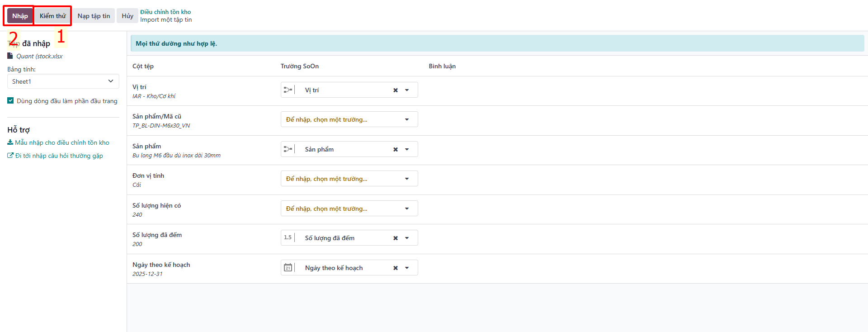Clear the Sản phẩm field mapping
Viewport: 868px width, 332px height.
tap(396, 149)
